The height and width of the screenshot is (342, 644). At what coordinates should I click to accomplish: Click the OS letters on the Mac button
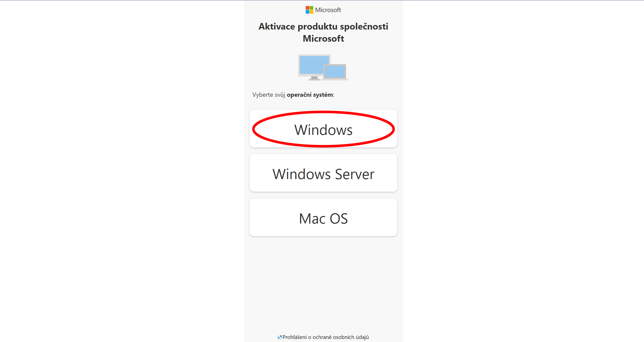(x=339, y=218)
